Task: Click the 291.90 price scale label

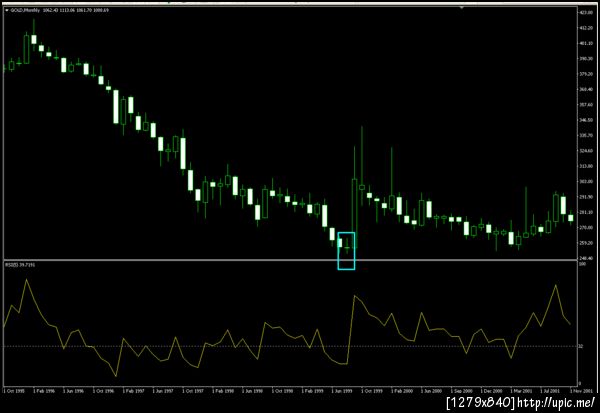Action: pyautogui.click(x=586, y=197)
